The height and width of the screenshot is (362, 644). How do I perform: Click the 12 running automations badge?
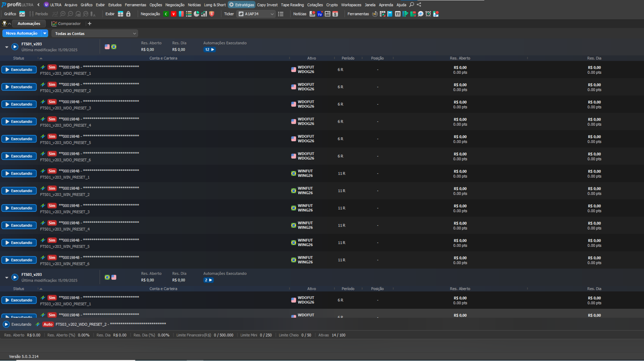tap(209, 50)
